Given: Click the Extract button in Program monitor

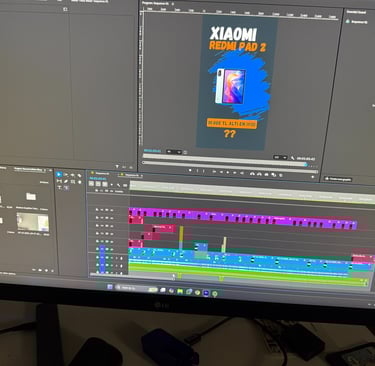Looking at the screenshot, I should coord(259,174).
